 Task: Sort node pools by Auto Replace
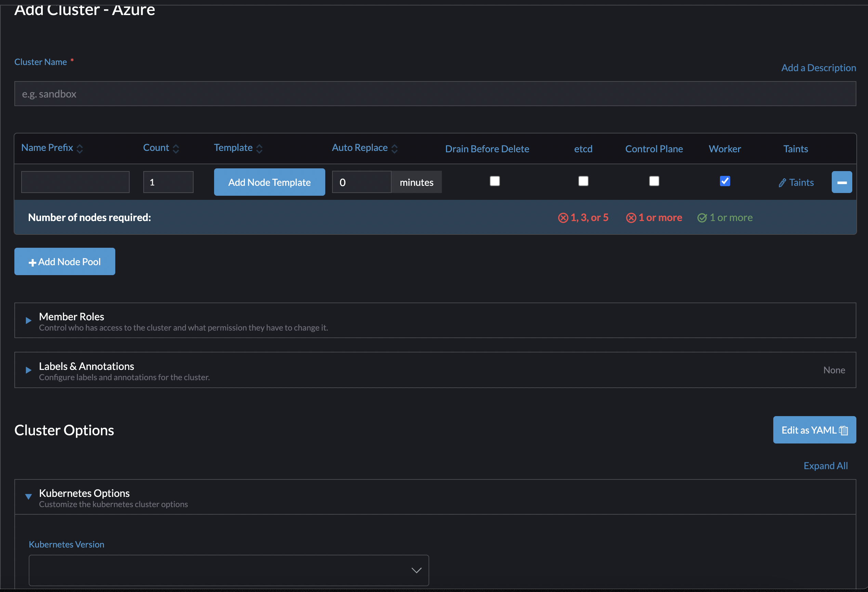(395, 148)
